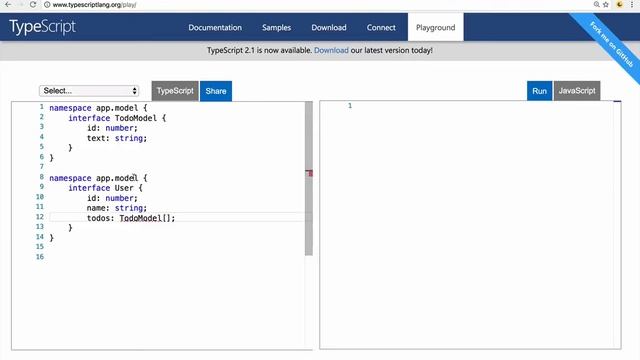640x360 pixels.
Task: Click 'interface User {' on line 9
Action: tap(105, 188)
